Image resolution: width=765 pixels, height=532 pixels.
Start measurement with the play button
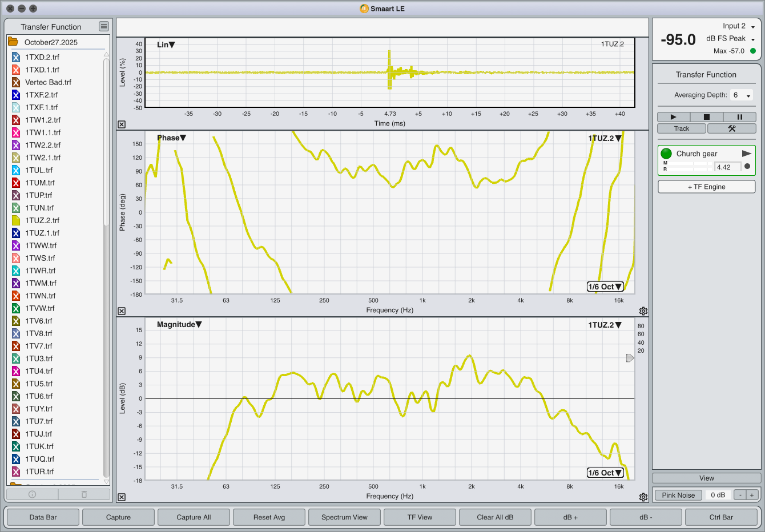coord(673,117)
